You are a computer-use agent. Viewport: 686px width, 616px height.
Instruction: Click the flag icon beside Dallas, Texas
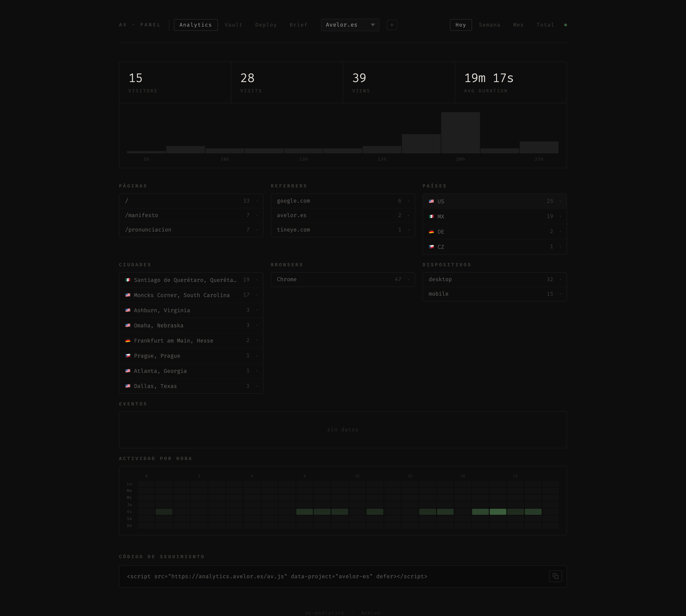coord(128,386)
